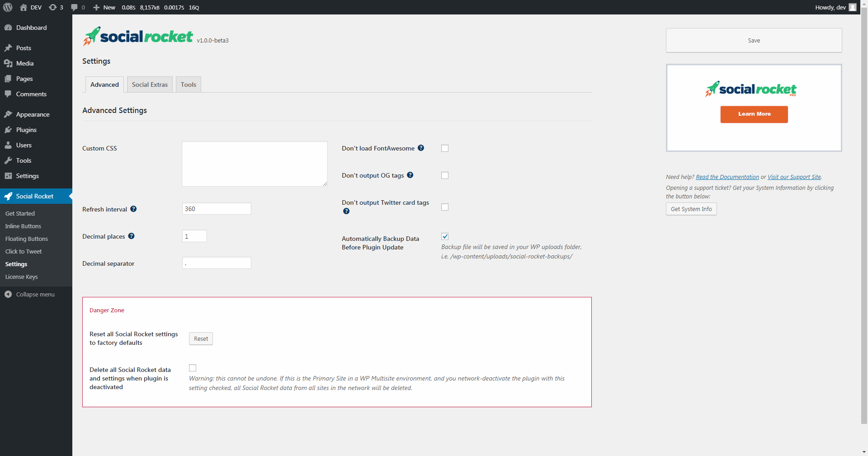Image resolution: width=868 pixels, height=456 pixels.
Task: Click the Media icon in sidebar
Action: click(x=8, y=63)
